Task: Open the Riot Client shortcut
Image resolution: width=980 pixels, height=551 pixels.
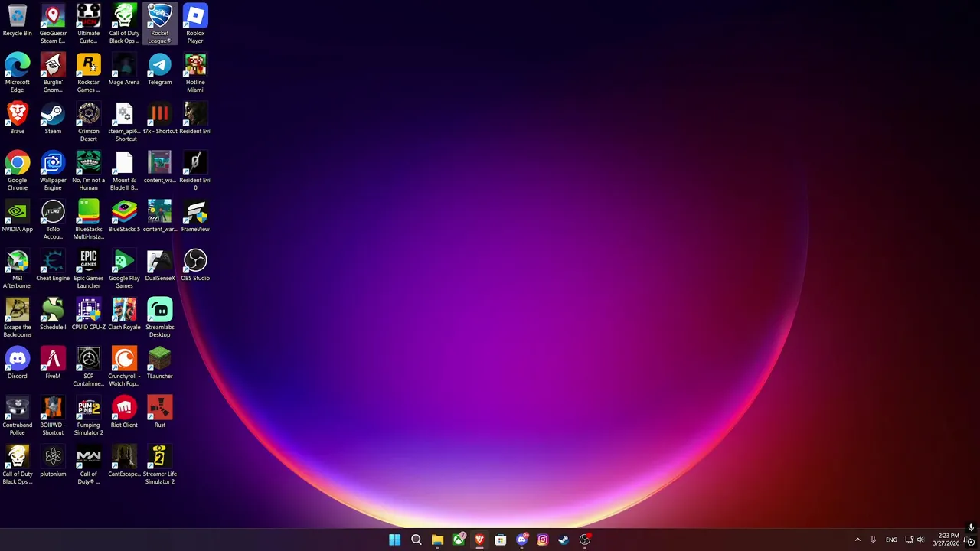Action: pos(124,412)
